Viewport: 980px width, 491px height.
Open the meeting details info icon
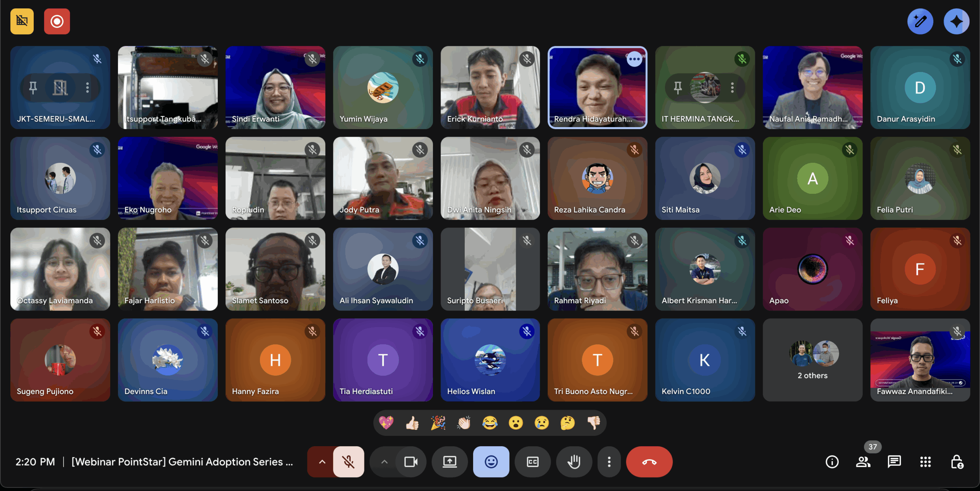832,462
